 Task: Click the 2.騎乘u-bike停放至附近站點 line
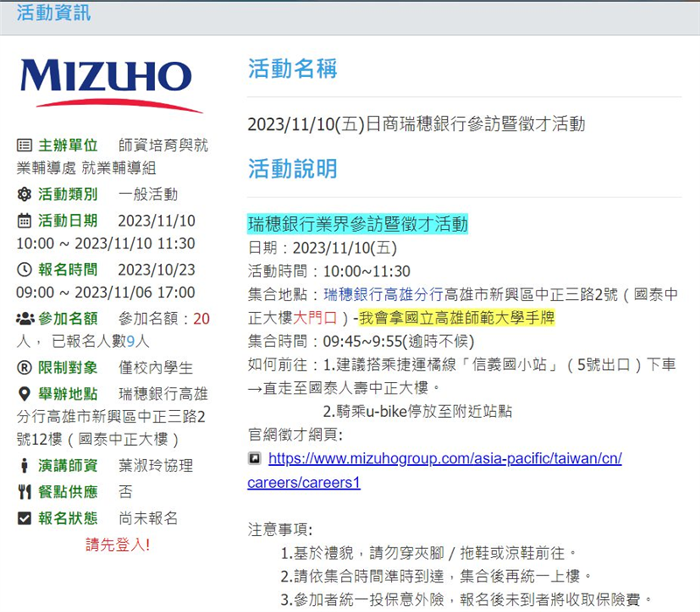coord(417,411)
